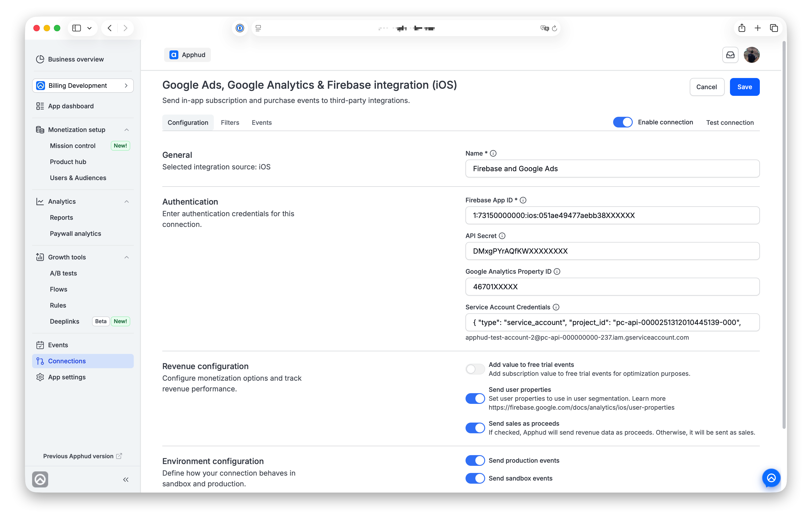Toggle Send sandbox events switch
The image size is (812, 526).
pyautogui.click(x=475, y=478)
